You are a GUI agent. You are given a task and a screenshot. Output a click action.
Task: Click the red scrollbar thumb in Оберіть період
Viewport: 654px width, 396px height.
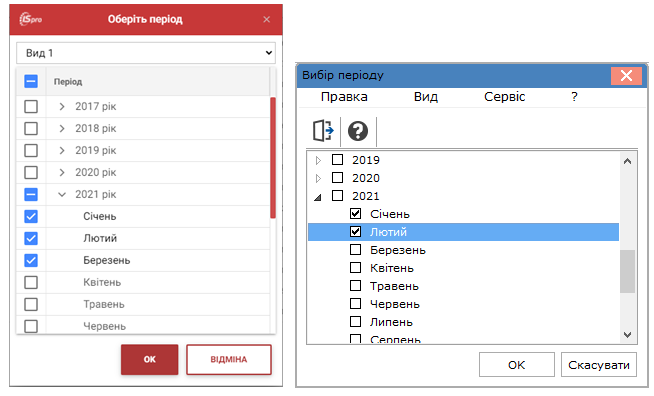tap(273, 158)
